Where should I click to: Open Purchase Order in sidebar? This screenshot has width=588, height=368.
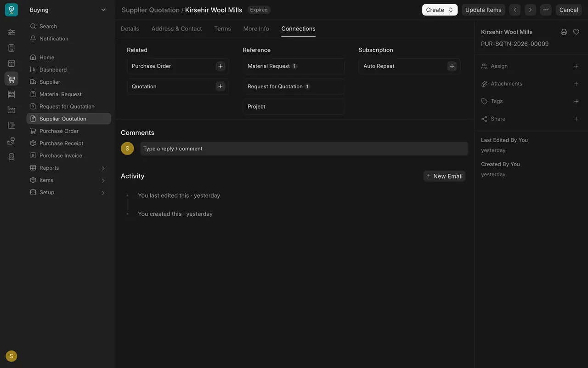[x=68, y=131]
